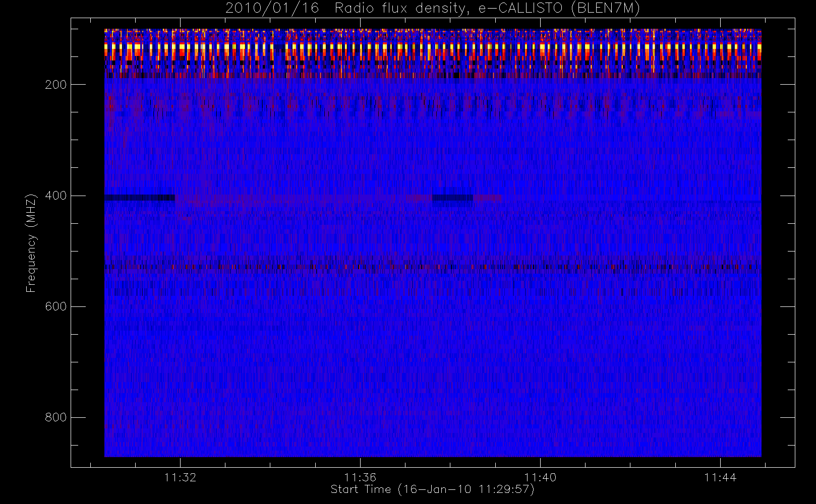Click the 11:44 time tick label
The image size is (816, 504).
[720, 477]
